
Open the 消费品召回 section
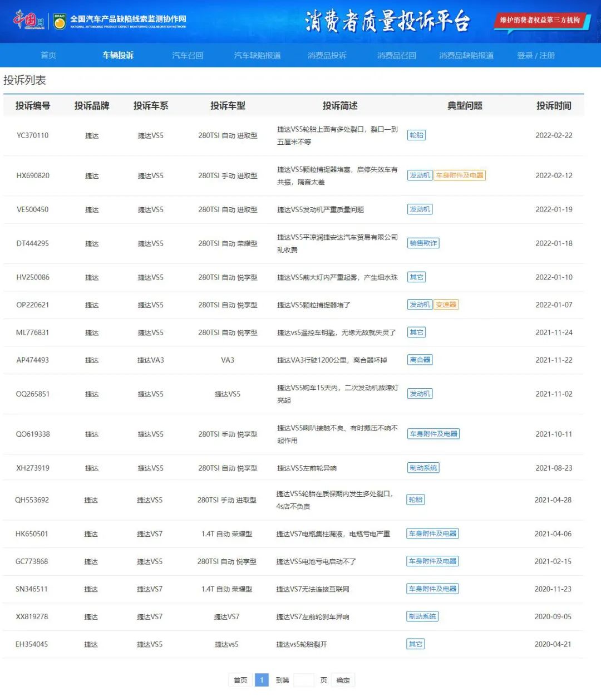pyautogui.click(x=396, y=55)
